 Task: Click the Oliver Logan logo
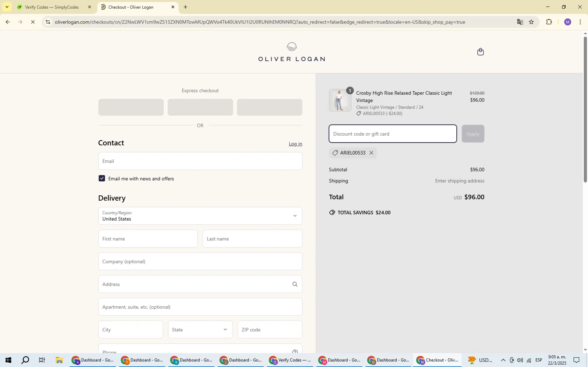[291, 52]
